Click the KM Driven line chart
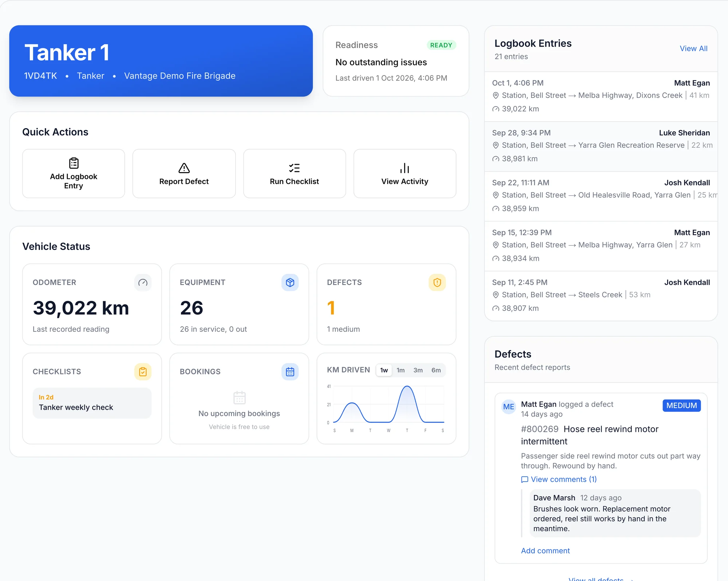Screen dimensions: 728x581 tap(386, 408)
